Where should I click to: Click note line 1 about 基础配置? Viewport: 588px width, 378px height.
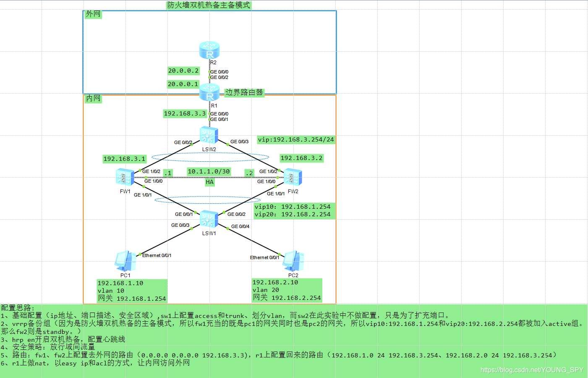225,315
